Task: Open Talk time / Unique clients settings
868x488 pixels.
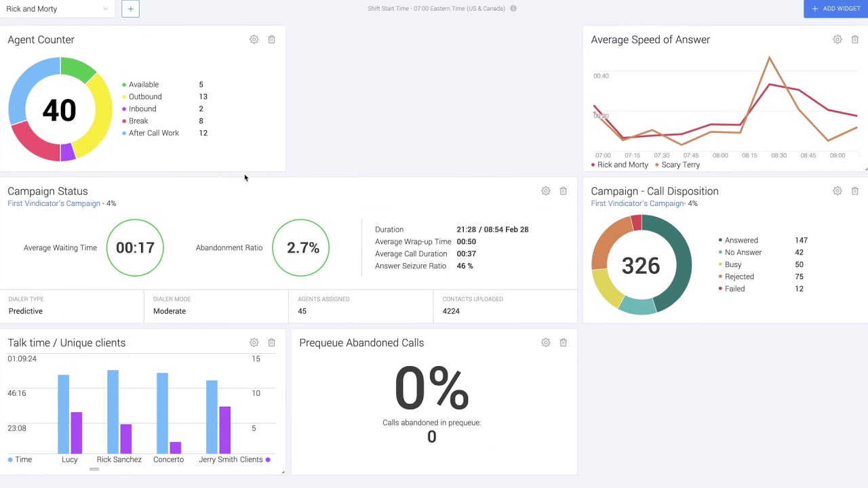Action: pos(254,343)
